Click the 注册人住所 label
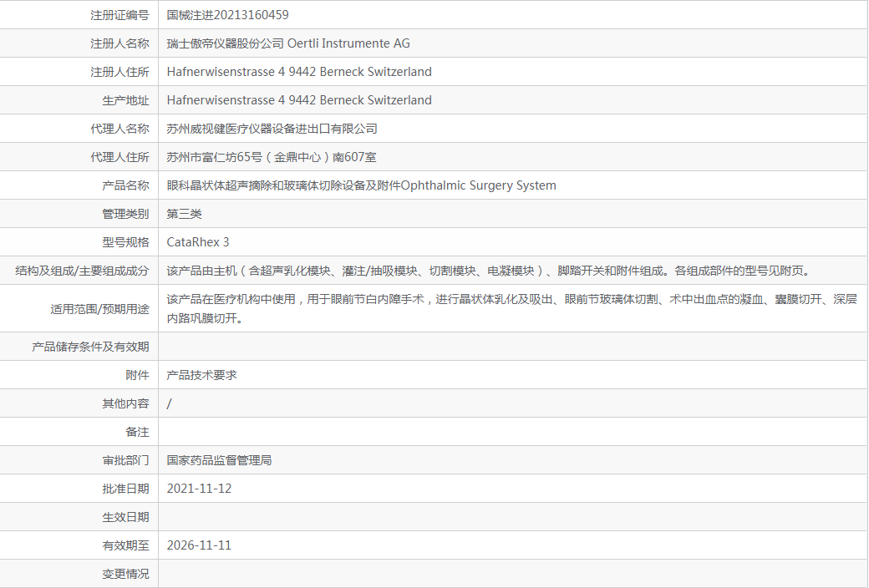Screen dimensions: 869x588 coord(119,72)
